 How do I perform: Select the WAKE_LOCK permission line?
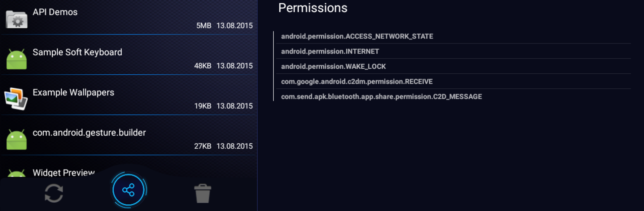point(333,66)
